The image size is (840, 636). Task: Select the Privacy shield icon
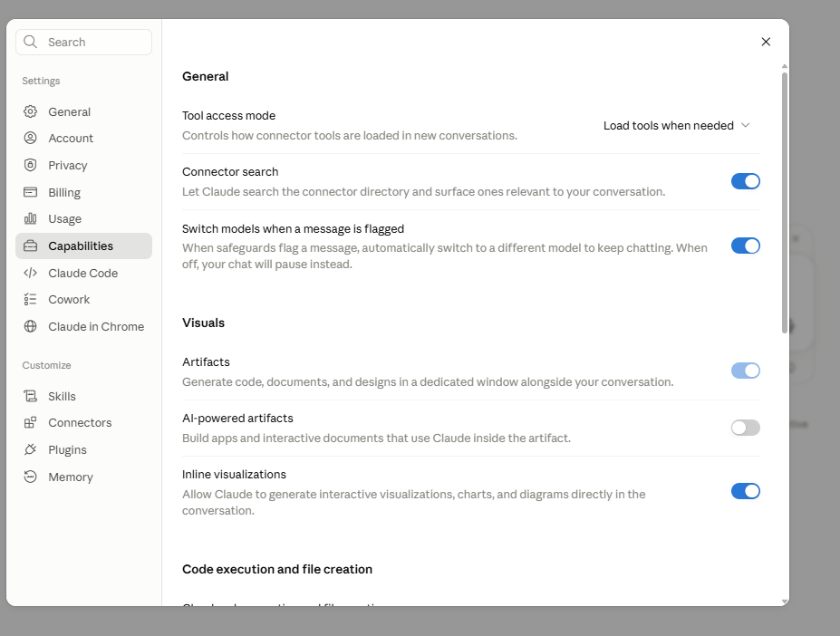click(31, 165)
